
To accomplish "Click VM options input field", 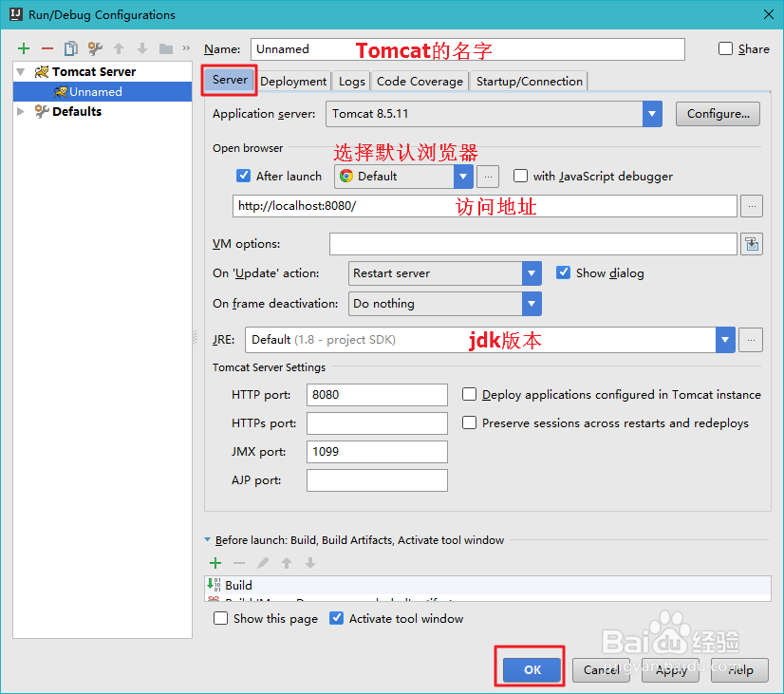I will pyautogui.click(x=533, y=244).
